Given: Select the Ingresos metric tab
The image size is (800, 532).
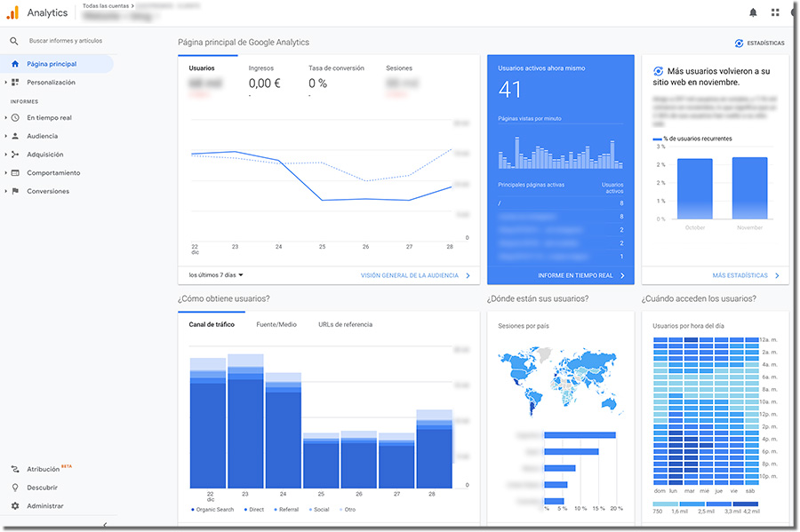Looking at the screenshot, I should (x=265, y=81).
